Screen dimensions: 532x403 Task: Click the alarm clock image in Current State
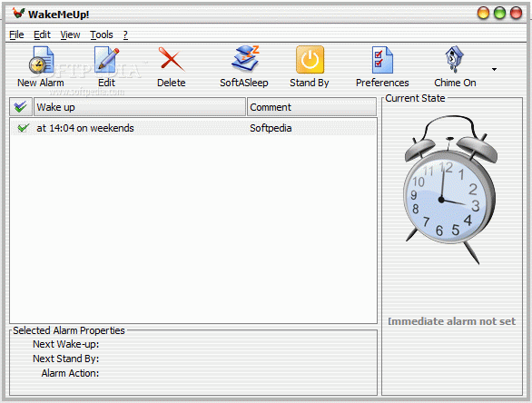point(450,190)
